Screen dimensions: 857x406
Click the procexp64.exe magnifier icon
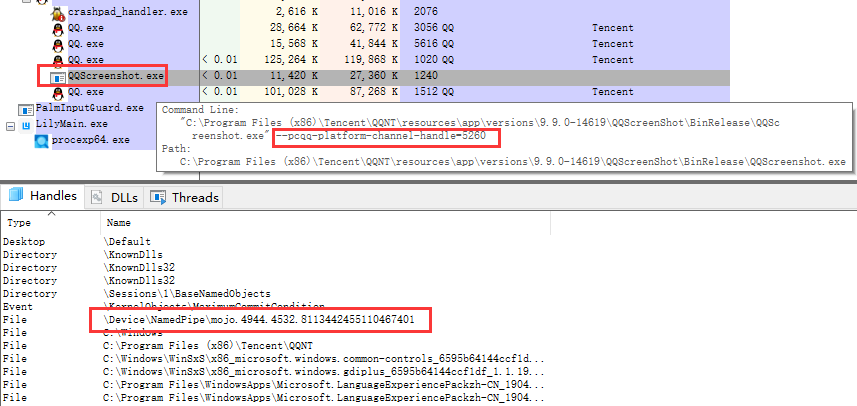point(41,141)
